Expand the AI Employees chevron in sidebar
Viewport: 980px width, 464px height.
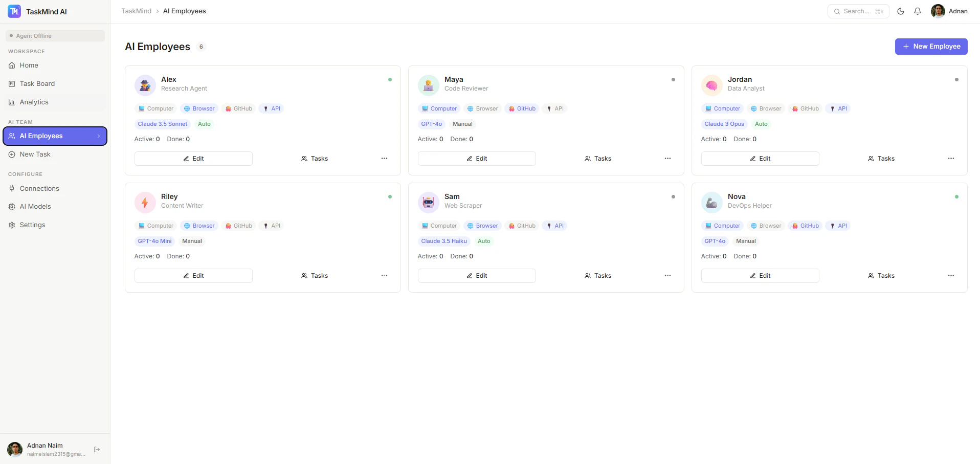[99, 136]
